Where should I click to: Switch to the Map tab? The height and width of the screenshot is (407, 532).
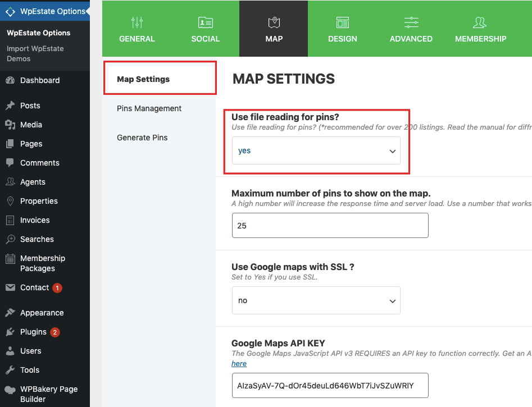tap(274, 29)
